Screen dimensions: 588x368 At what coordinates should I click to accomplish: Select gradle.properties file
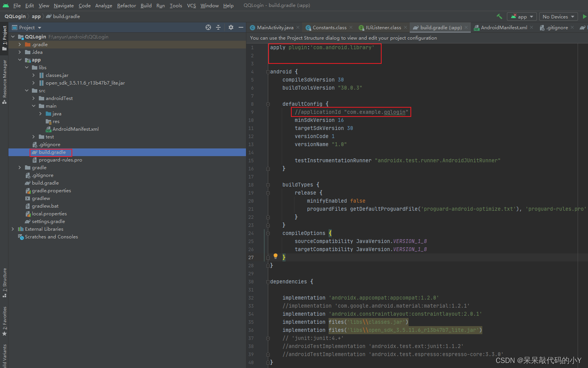51,191
